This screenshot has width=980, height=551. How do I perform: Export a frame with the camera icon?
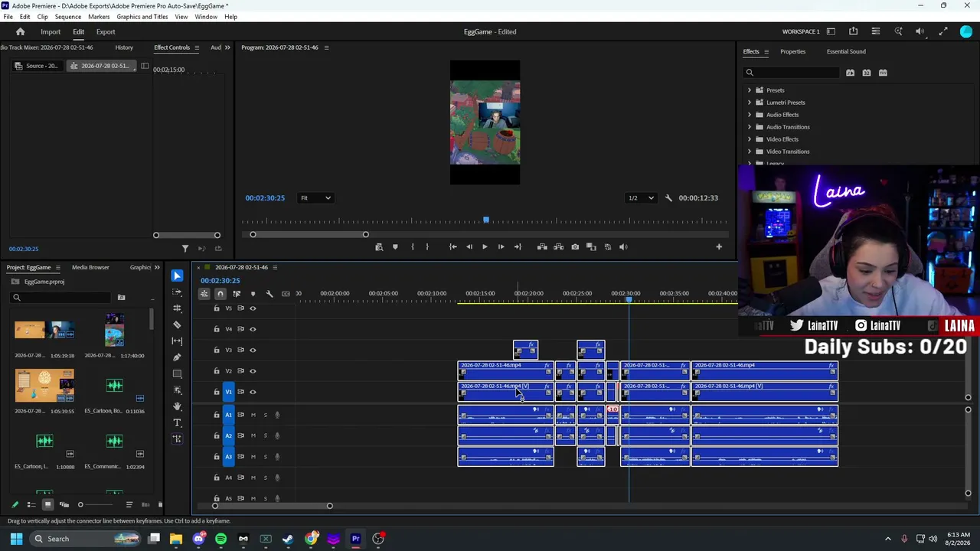[x=575, y=246]
